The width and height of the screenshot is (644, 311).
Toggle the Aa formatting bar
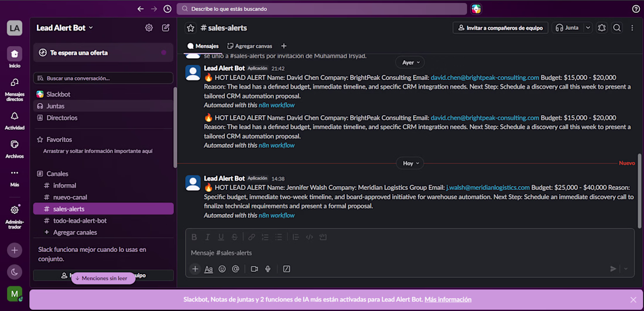[x=208, y=269]
